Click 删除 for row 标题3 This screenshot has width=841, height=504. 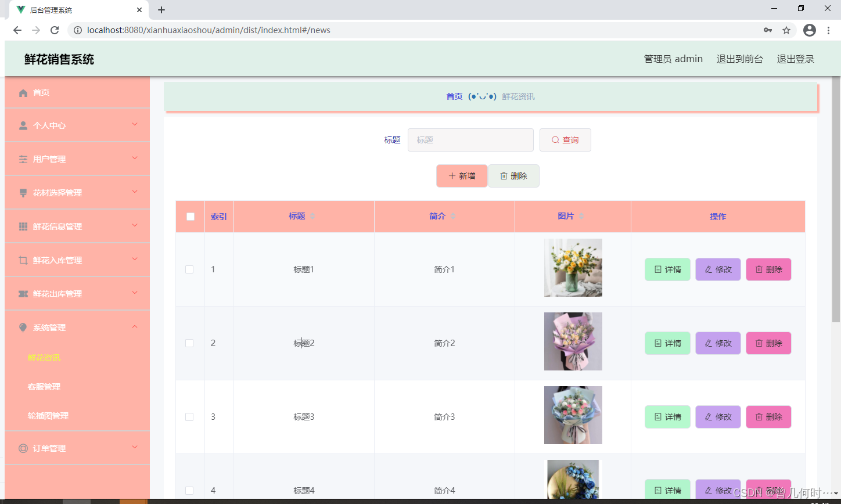(x=768, y=417)
